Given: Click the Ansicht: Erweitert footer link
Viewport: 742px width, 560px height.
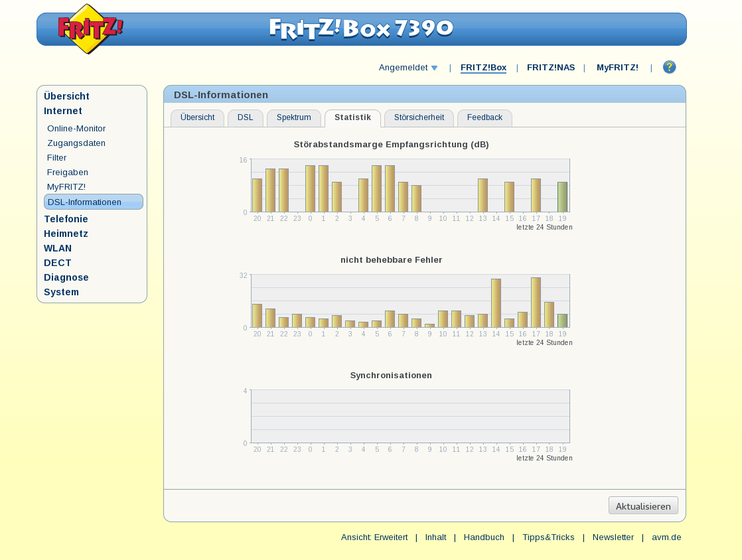Looking at the screenshot, I should tap(374, 537).
